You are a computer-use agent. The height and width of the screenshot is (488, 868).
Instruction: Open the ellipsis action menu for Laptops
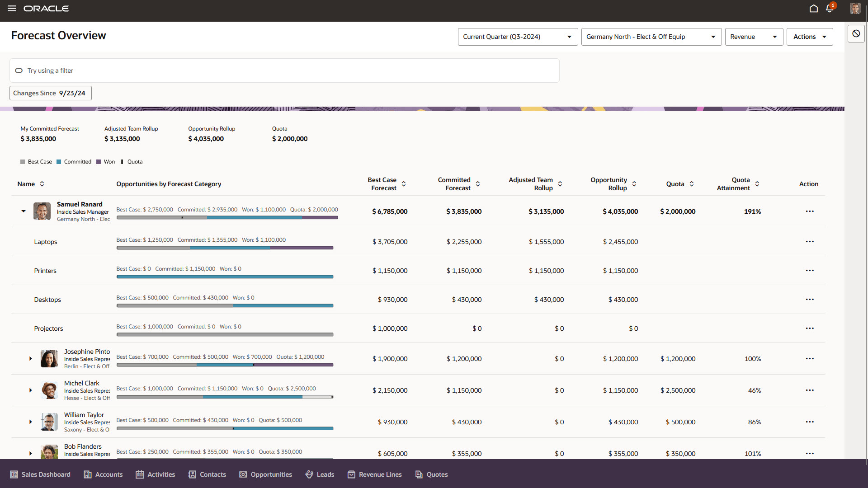809,242
